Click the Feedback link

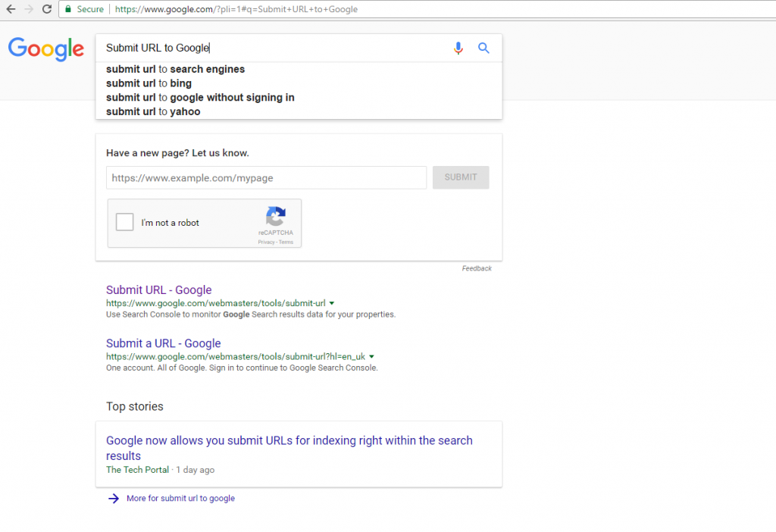click(x=477, y=268)
